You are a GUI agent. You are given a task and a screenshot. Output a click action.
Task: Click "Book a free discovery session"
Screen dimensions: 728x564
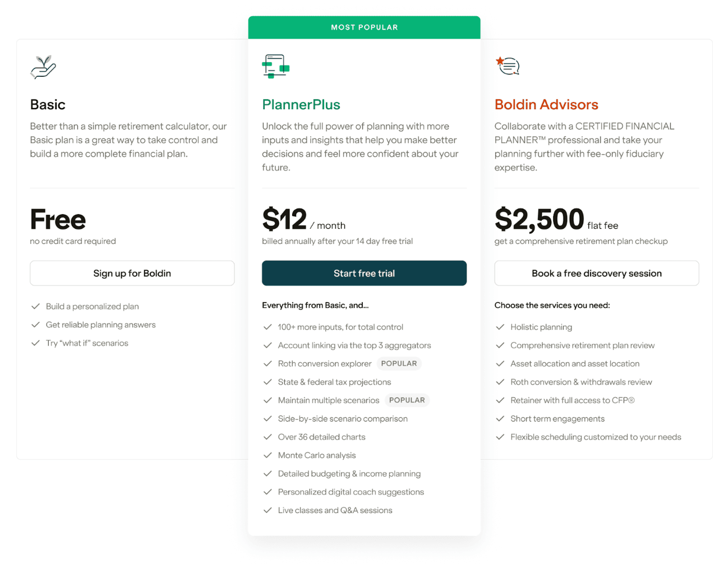596,273
